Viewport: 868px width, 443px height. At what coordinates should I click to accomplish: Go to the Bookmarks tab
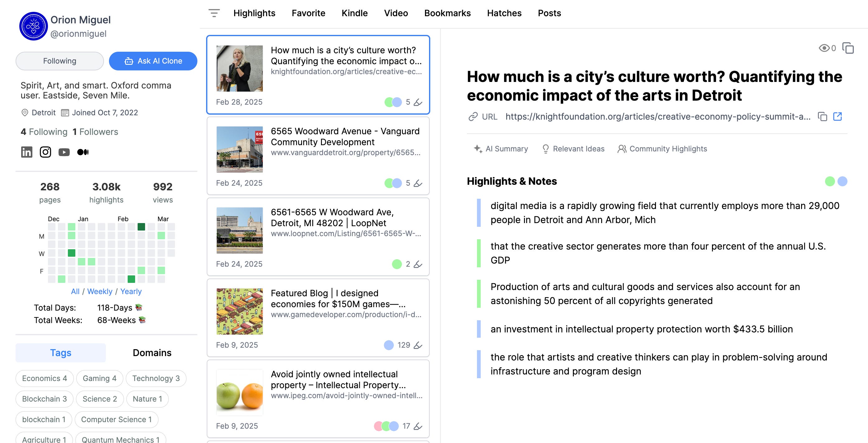pos(447,13)
